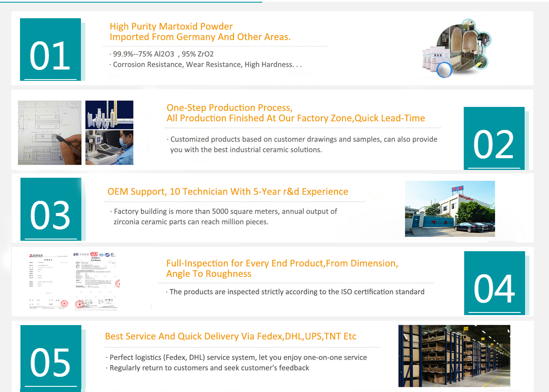Screen dimensions: 549x392
Task: Select the "99.9%--75% Al2O3 , 95% ZrO2" line
Action: click(161, 54)
